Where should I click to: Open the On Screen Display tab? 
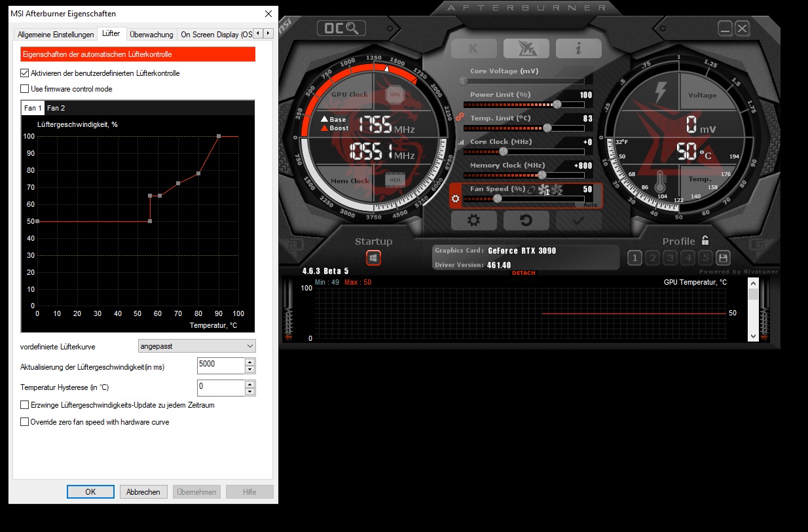[x=215, y=35]
